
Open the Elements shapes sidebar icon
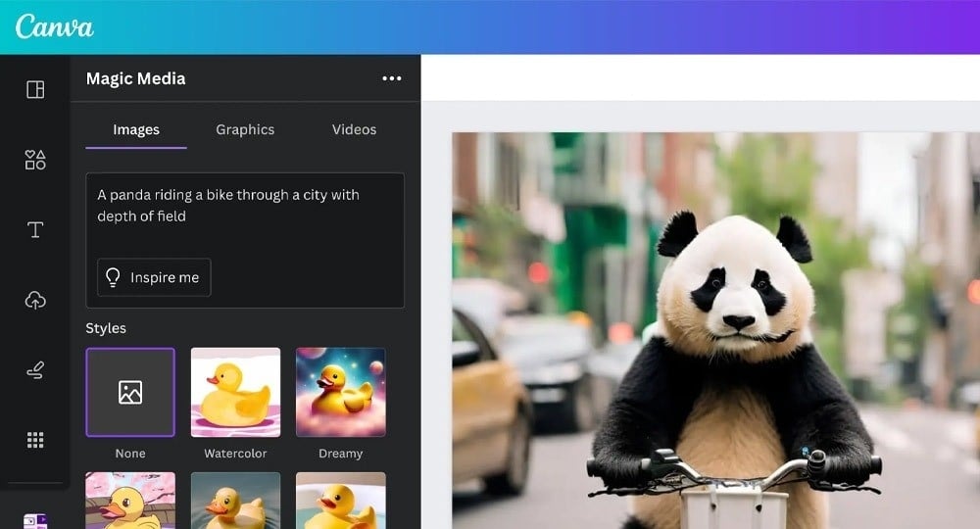click(x=35, y=160)
